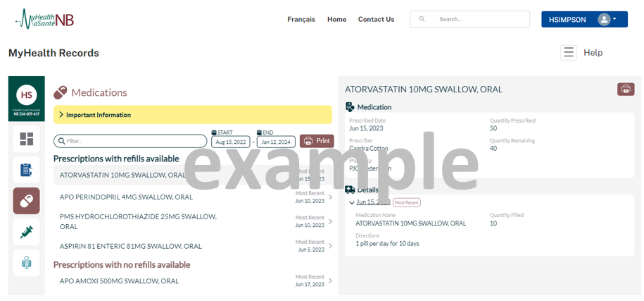The image size is (644, 301).
Task: Open the HSIMPSON user account dropdown
Action: [x=583, y=20]
